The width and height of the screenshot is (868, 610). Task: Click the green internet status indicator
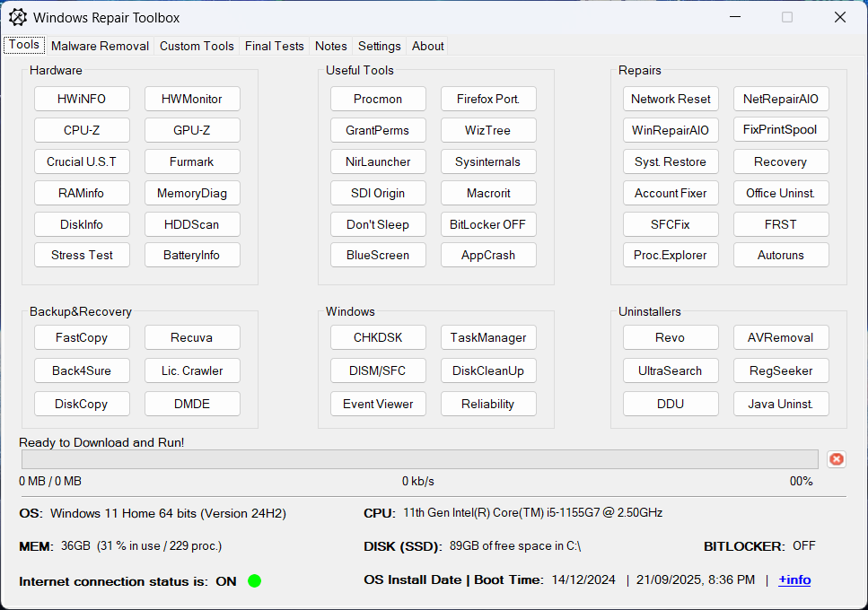point(254,581)
